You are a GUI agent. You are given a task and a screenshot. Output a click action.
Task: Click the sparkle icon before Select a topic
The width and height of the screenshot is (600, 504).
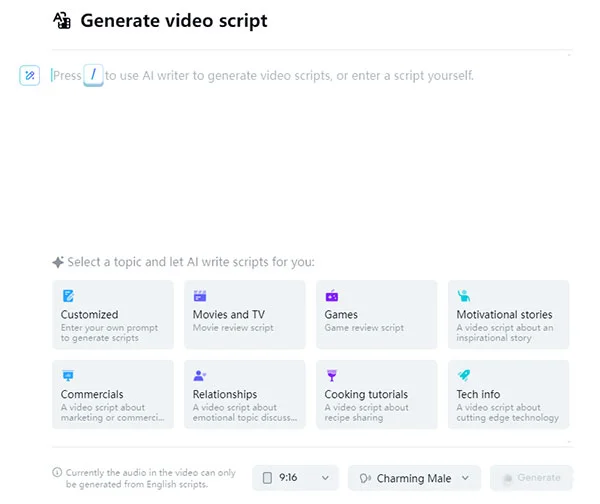click(x=58, y=262)
